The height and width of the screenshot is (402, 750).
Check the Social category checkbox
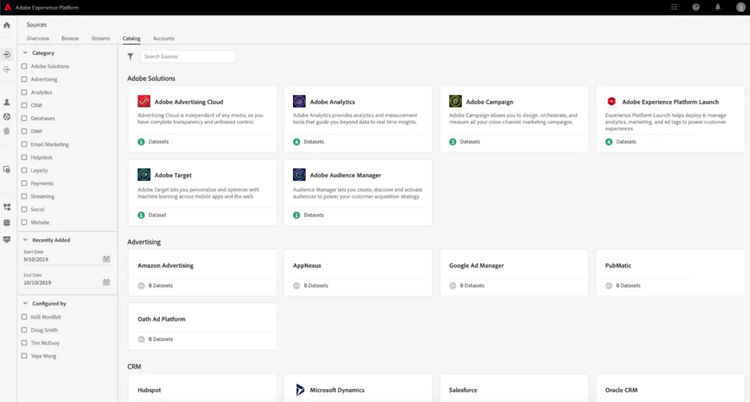[24, 209]
